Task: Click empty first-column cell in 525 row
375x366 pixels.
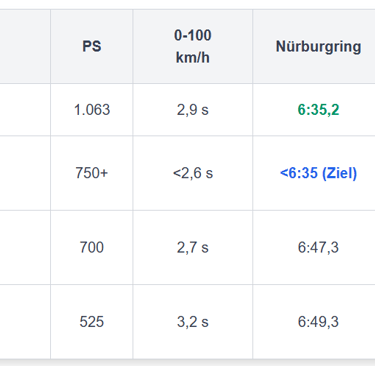Action: pyautogui.click(x=25, y=322)
